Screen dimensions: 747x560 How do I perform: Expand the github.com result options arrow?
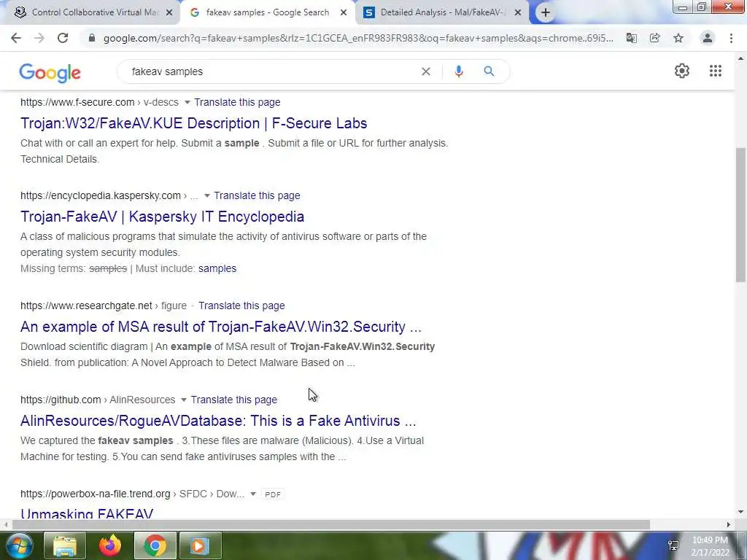(x=183, y=400)
